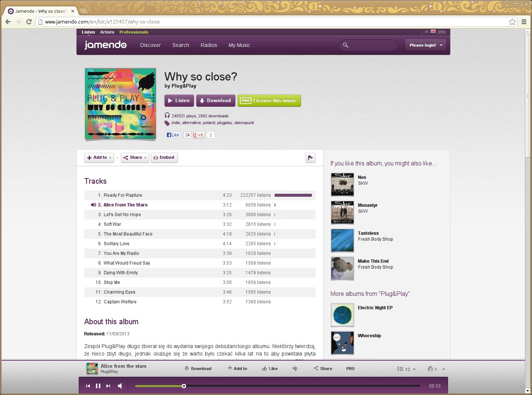Viewport: 532px width, 395px height.
Task: Download the album
Action: [216, 101]
